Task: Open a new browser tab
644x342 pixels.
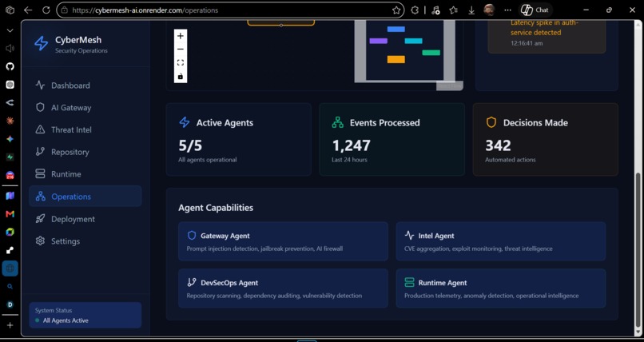Action: [10, 325]
